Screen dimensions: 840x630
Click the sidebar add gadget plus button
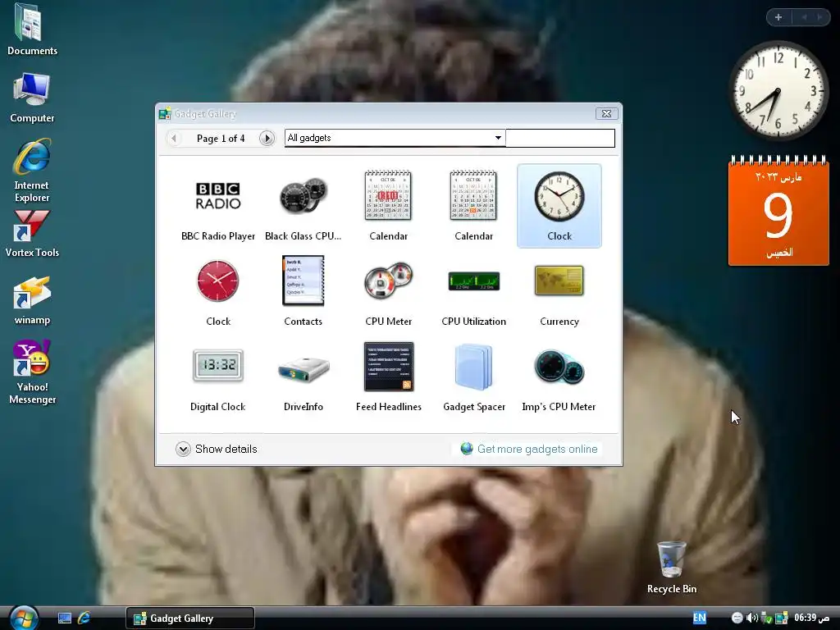coord(778,17)
